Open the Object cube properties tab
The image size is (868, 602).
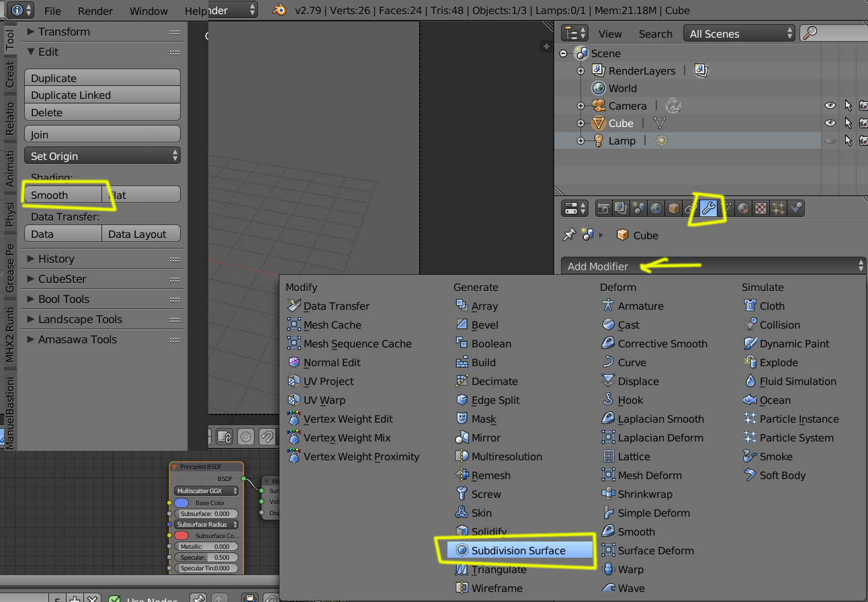click(x=674, y=208)
